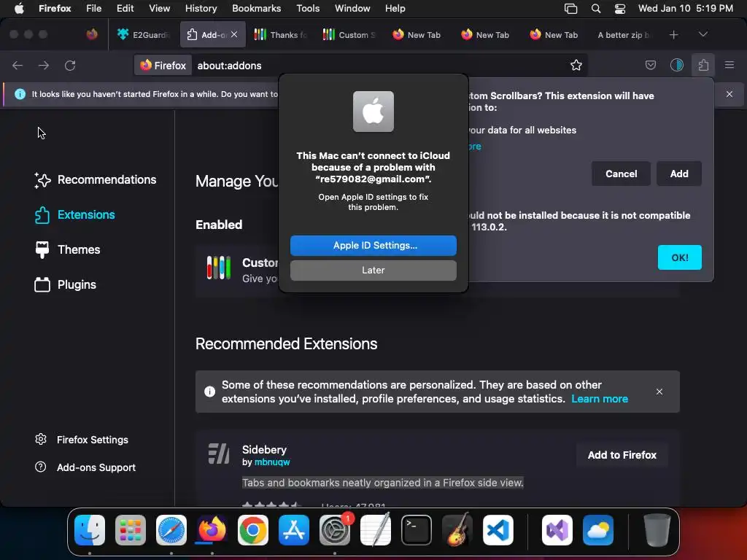Open System Preferences with badge in Dock
The width and height of the screenshot is (747, 560).
[334, 530]
